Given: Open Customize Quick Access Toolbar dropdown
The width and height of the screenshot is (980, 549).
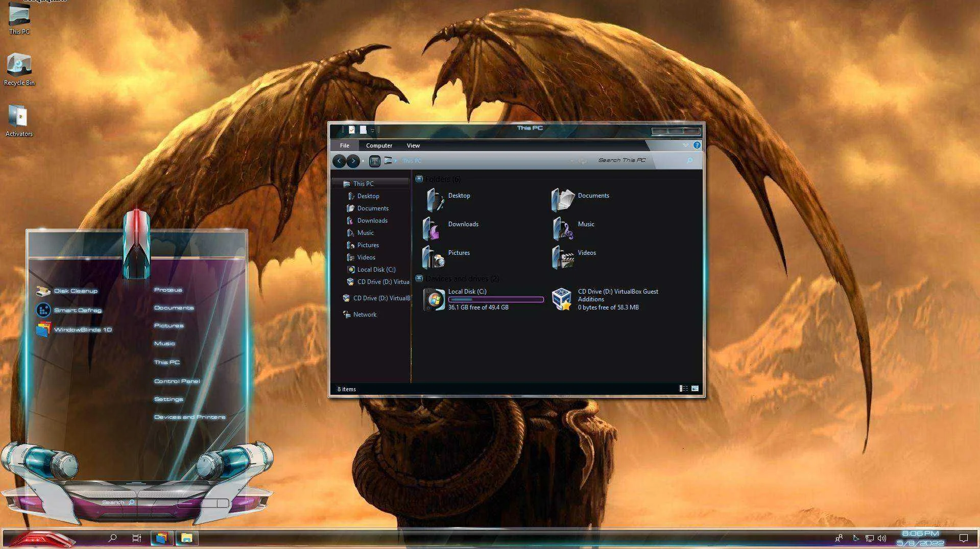Looking at the screenshot, I should coord(372,131).
